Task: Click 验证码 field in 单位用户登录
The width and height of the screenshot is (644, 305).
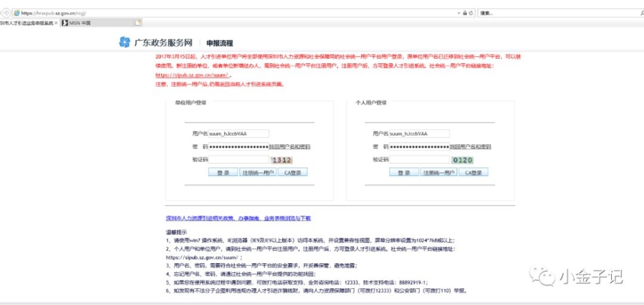Action: click(x=239, y=160)
